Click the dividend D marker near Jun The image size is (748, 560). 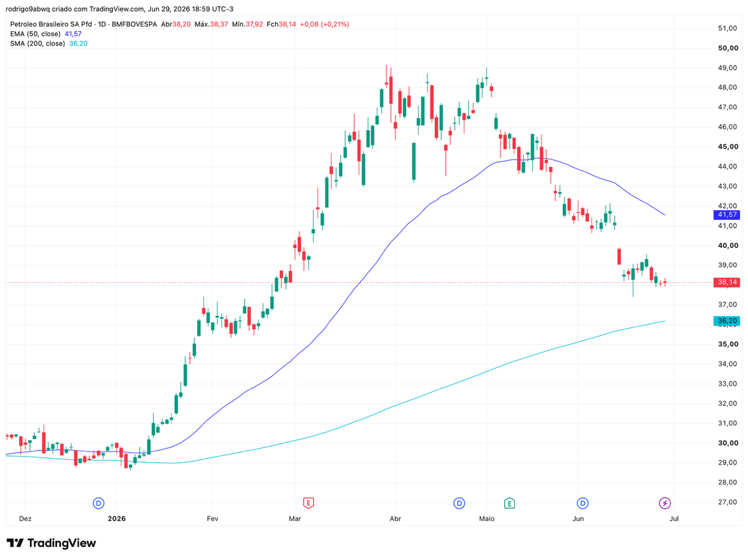coord(583,504)
